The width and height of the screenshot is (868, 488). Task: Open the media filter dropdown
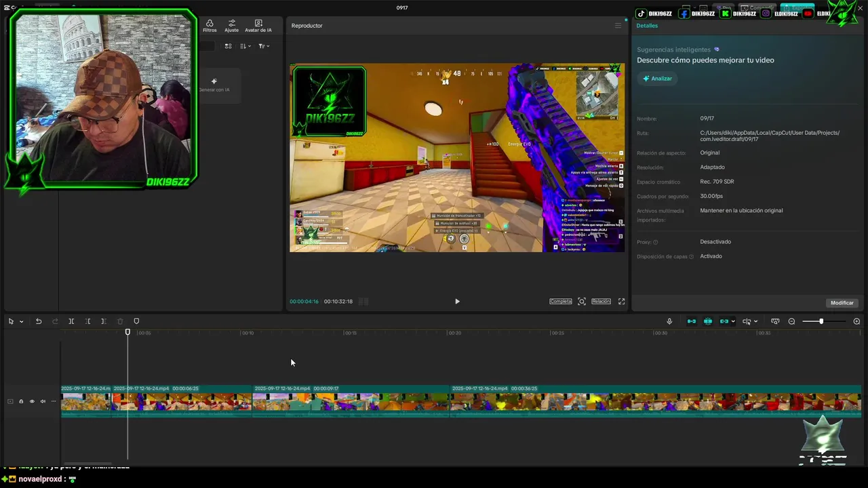point(264,46)
